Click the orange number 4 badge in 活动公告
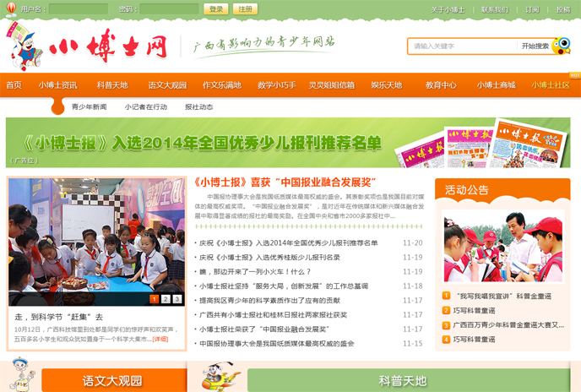Image resolution: width=581 pixels, height=392 pixels. (x=446, y=340)
